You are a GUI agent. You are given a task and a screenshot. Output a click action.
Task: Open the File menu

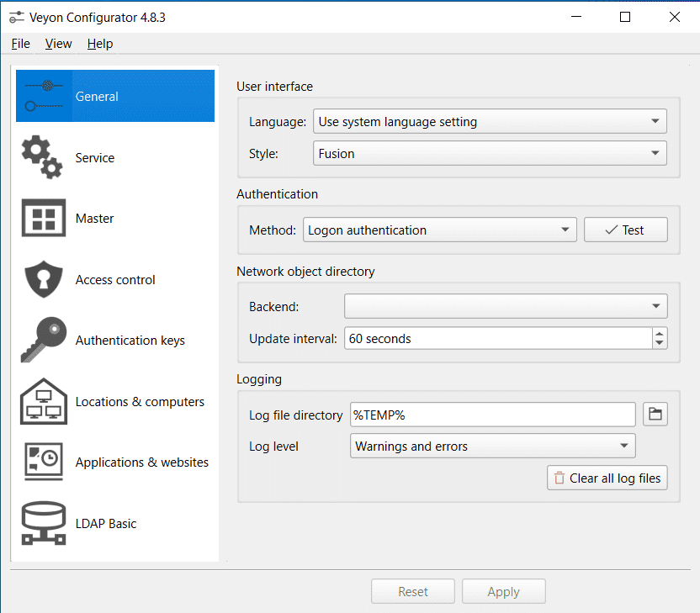(20, 44)
